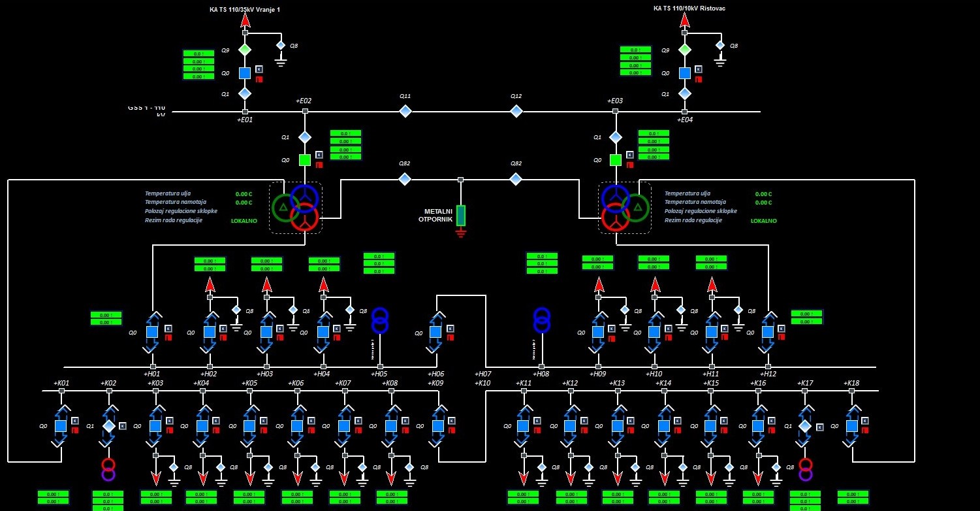Select withdrawable breaker Q0 in bay +H10
Image resolution: width=980 pixels, height=511 pixels.
tap(656, 332)
